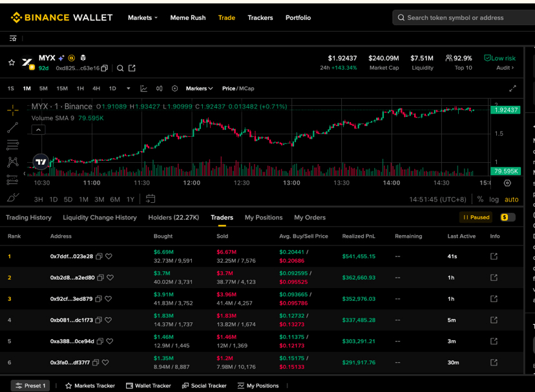This screenshot has height=392, width=535.
Task: Select the 1H timeframe
Action: click(x=80, y=88)
